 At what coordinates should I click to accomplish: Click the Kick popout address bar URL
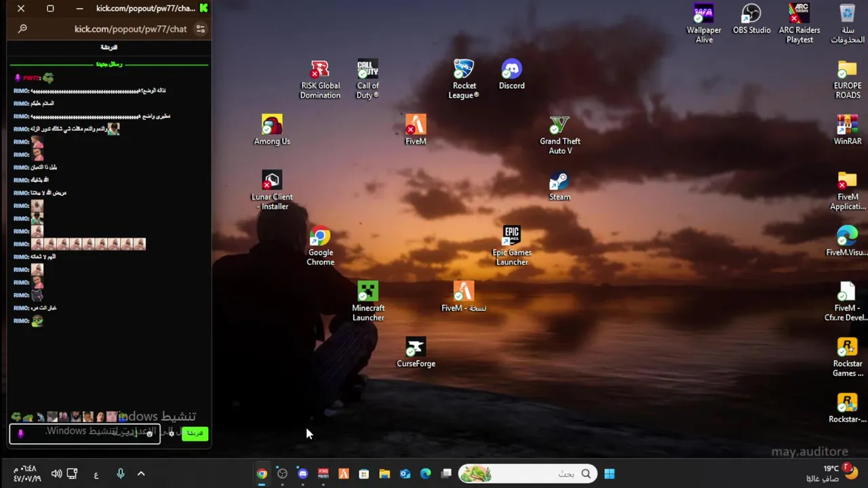pos(130,29)
